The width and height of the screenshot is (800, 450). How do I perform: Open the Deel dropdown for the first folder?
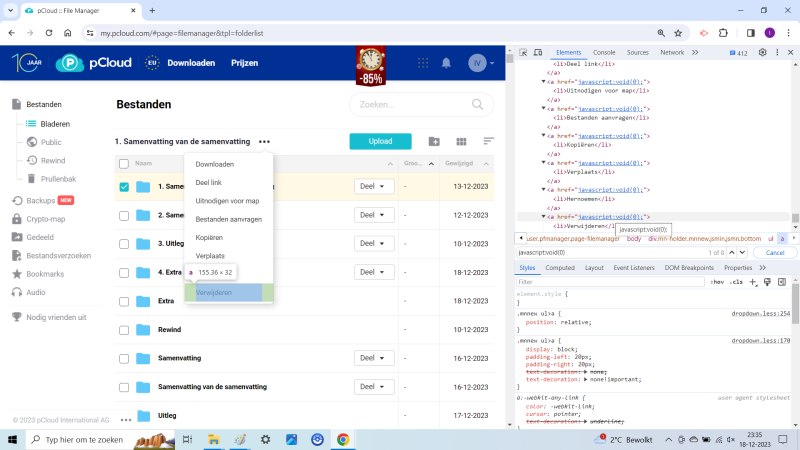click(x=375, y=187)
